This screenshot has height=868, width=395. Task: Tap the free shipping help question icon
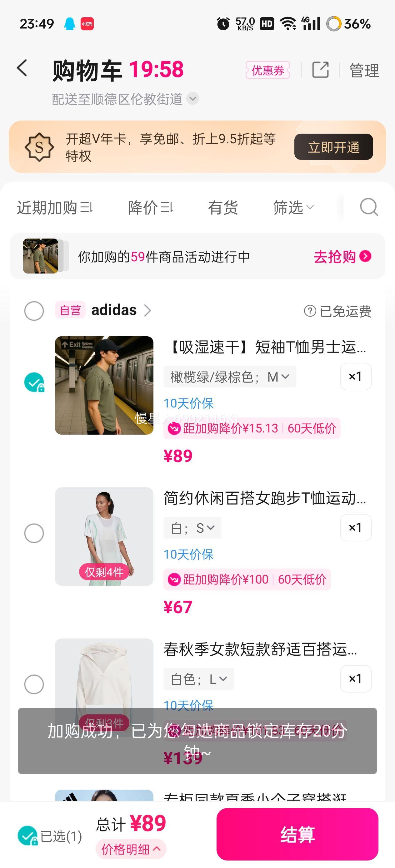[310, 311]
